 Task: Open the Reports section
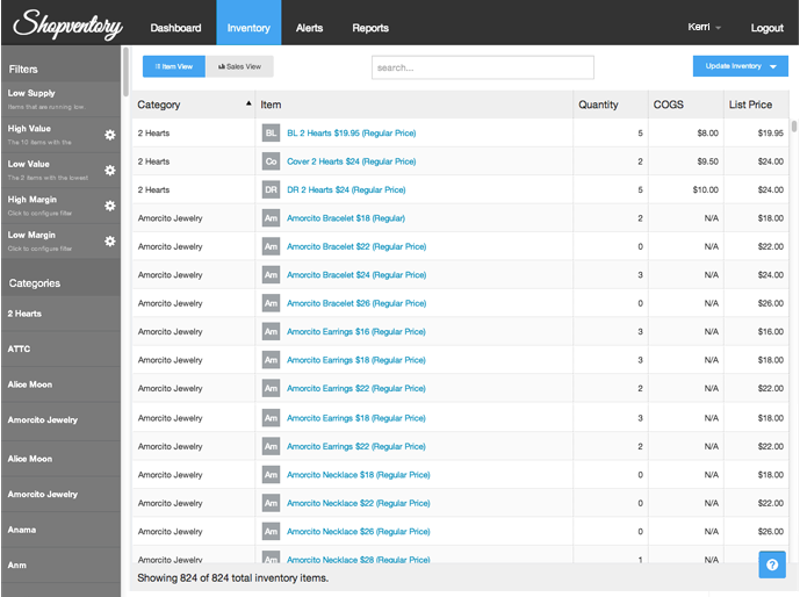point(370,27)
